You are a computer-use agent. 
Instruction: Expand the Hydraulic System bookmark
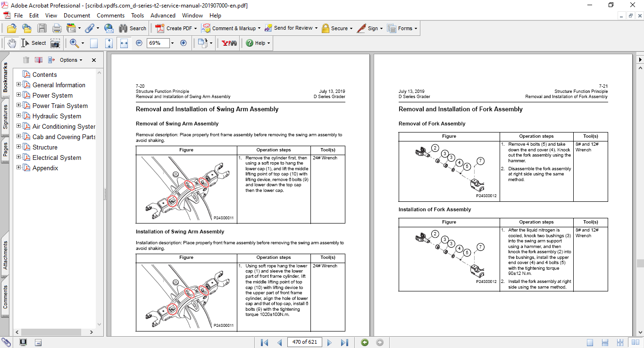[19, 116]
